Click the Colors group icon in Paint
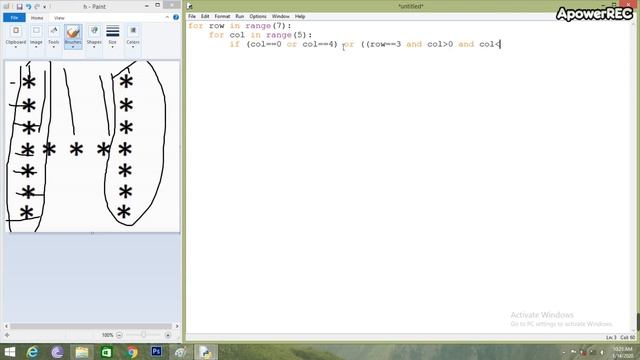This screenshot has width=640, height=360. point(133,31)
